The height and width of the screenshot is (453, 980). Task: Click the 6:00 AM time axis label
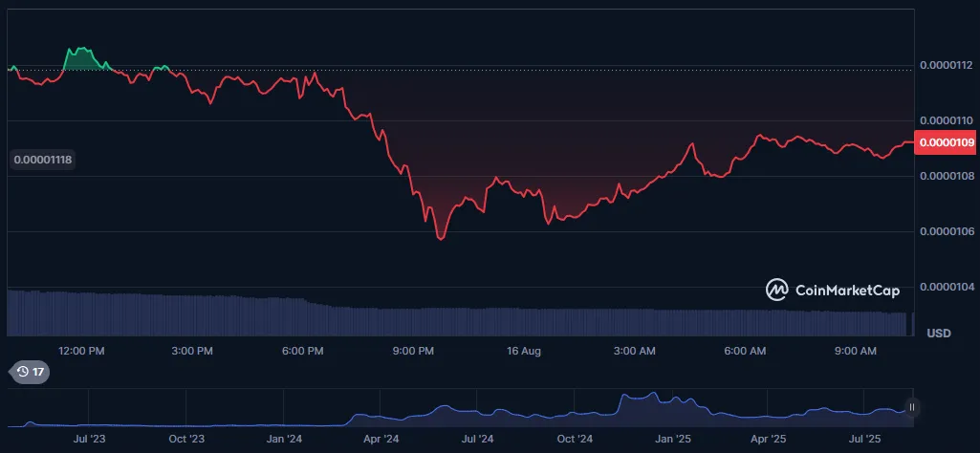coord(745,352)
